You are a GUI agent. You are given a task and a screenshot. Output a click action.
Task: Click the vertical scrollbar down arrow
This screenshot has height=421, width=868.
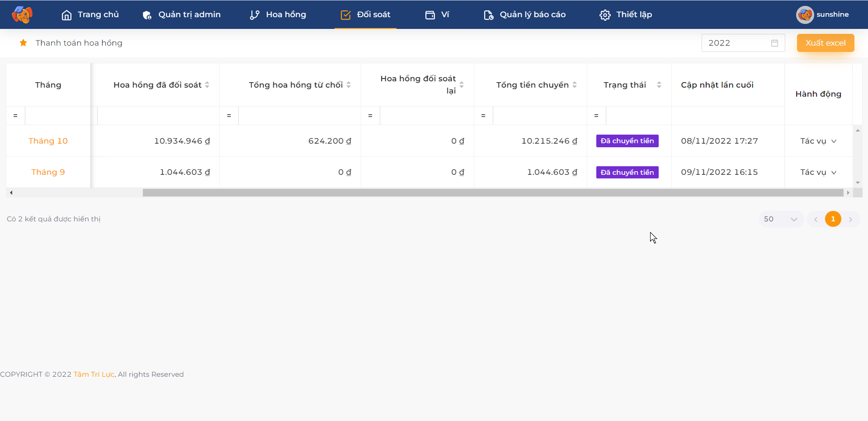(x=858, y=183)
